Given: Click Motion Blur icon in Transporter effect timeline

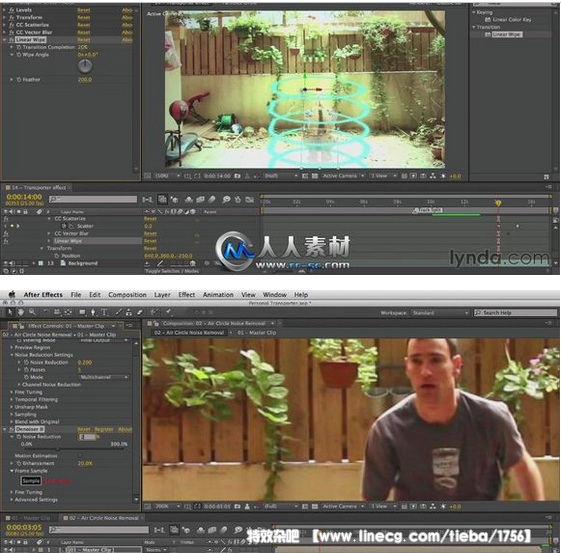Looking at the screenshot, I should (x=212, y=200).
